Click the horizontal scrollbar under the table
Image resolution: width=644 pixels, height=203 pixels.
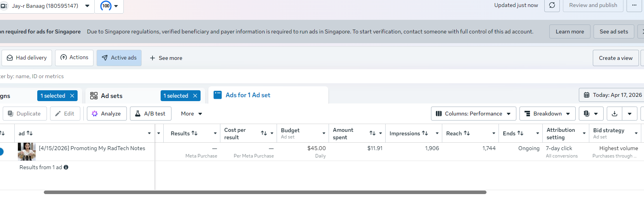click(265, 192)
